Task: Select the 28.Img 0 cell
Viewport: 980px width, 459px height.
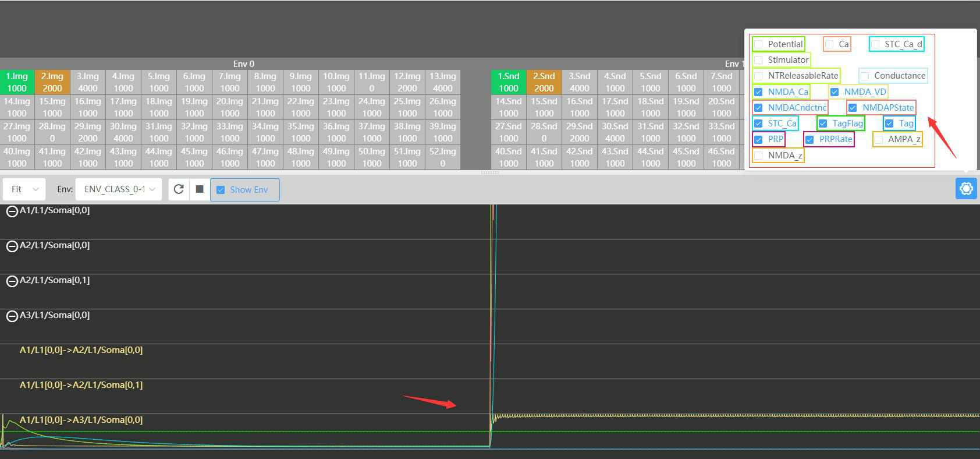Action: click(x=52, y=132)
